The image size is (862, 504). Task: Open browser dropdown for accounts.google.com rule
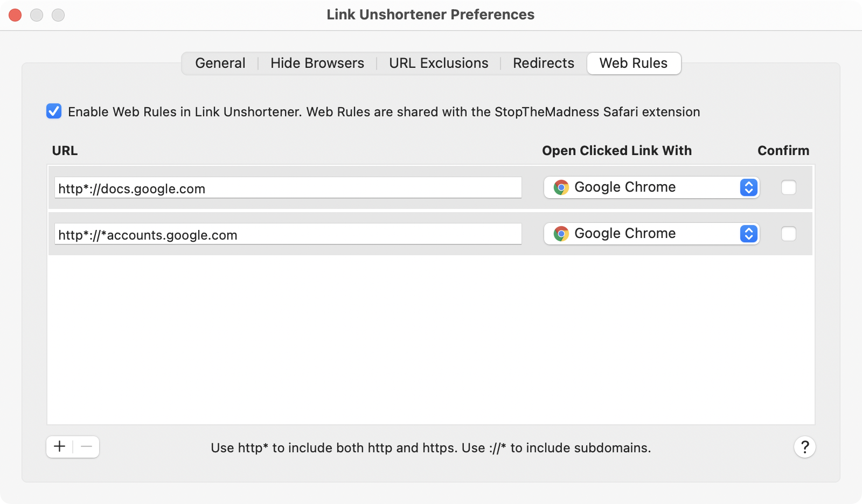coord(646,234)
